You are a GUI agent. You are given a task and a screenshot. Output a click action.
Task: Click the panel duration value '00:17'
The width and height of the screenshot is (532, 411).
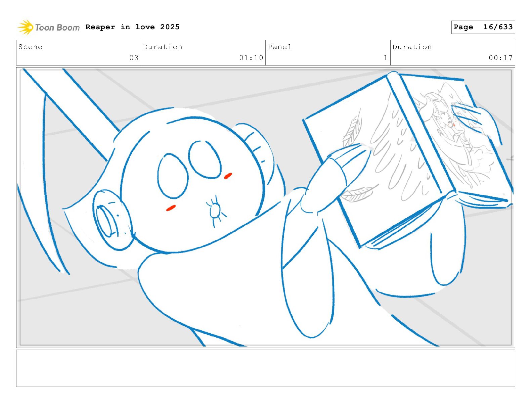click(501, 58)
